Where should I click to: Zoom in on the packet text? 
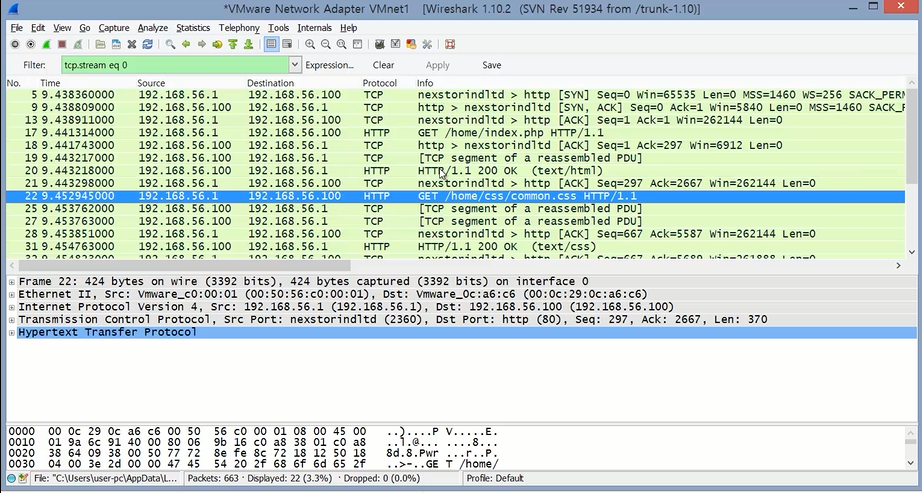(x=310, y=44)
